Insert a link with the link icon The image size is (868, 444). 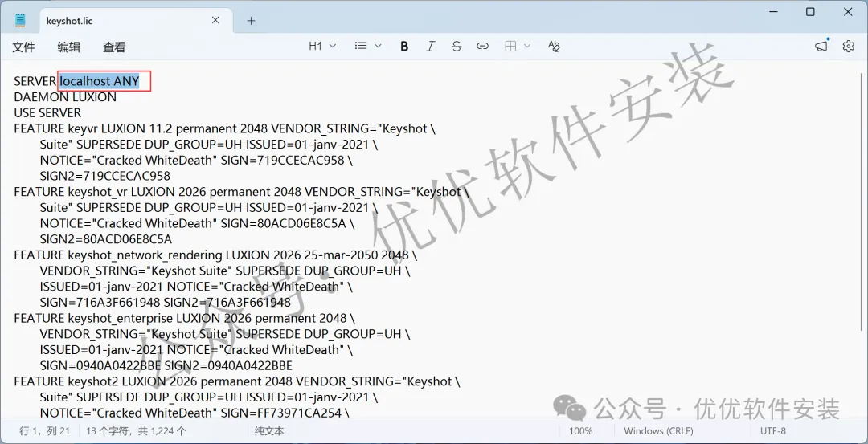tap(483, 47)
